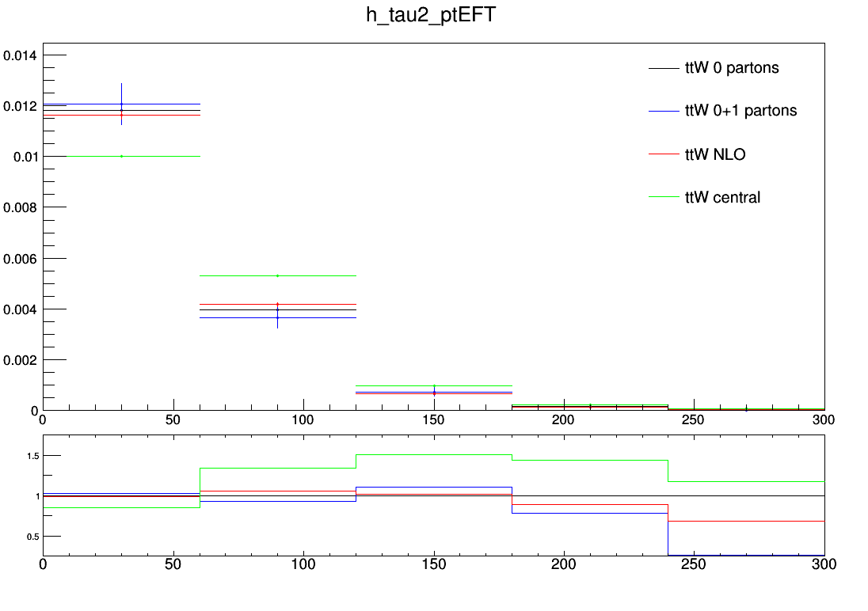The width and height of the screenshot is (868, 611).
Task: Click y-axis label 0.014
Action: [x=20, y=55]
